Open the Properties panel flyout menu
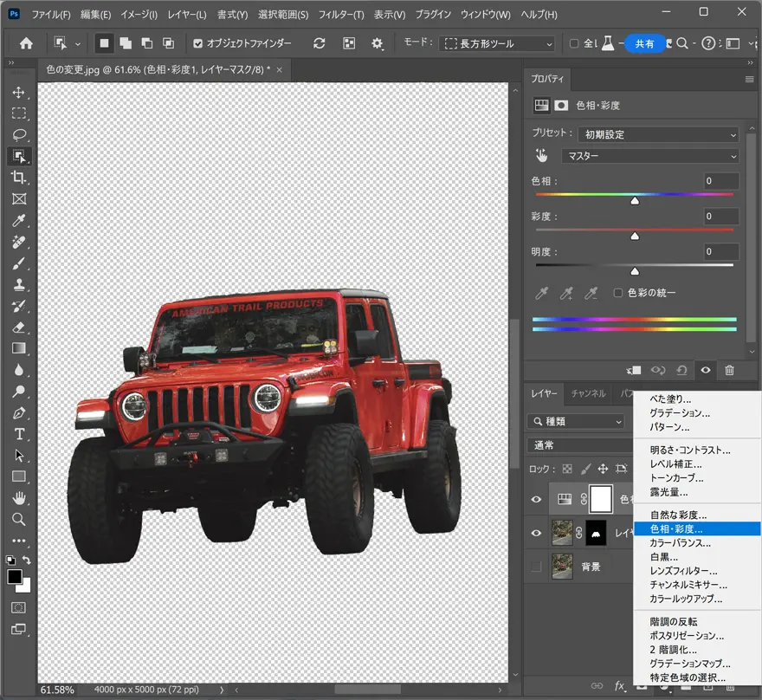The width and height of the screenshot is (762, 700). (x=749, y=79)
